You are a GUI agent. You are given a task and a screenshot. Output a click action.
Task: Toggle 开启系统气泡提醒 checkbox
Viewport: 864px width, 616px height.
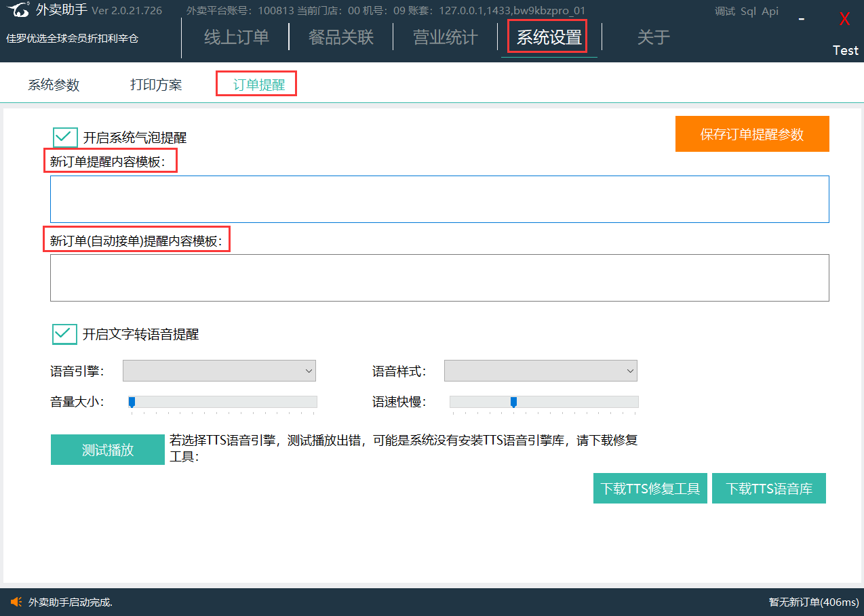coord(65,138)
